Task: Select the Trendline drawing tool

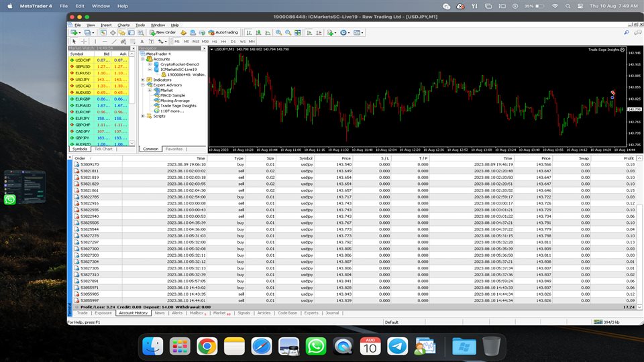Action: coord(114,42)
